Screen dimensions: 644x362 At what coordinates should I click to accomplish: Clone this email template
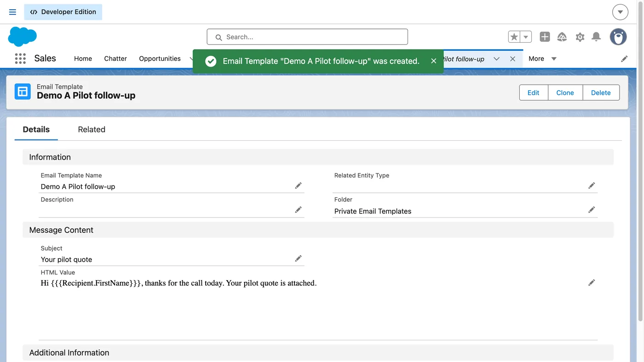point(565,92)
